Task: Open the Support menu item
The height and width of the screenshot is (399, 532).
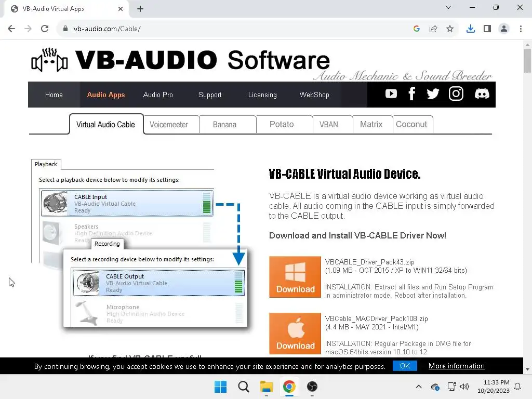Action: (x=210, y=95)
